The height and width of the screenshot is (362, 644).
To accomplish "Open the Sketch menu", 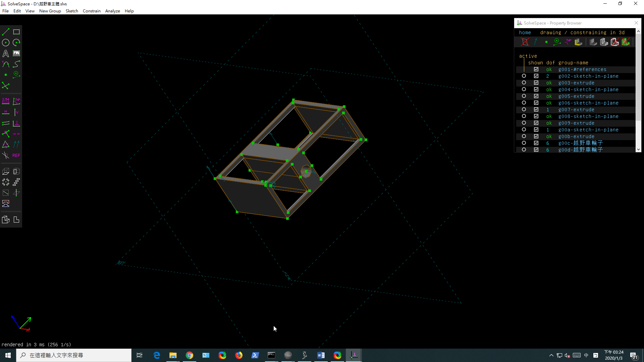I will point(72,11).
